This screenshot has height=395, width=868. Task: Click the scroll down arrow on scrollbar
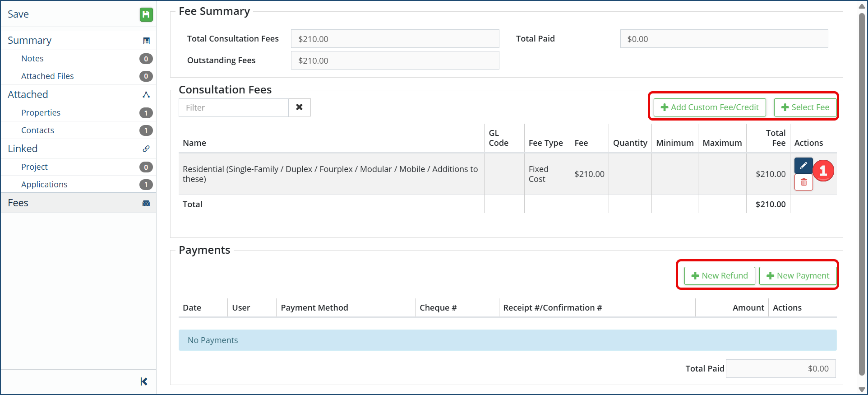[862, 389]
